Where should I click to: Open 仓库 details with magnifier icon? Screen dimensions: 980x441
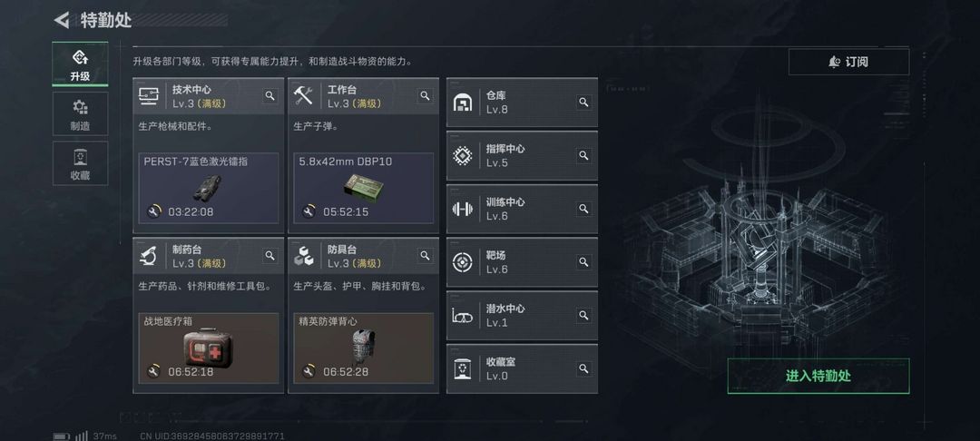click(x=583, y=102)
